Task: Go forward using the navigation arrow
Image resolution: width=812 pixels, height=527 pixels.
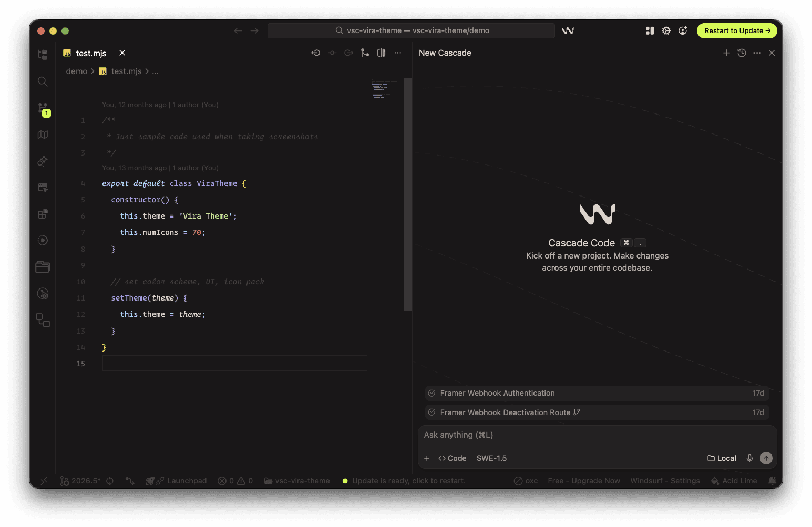Action: [x=254, y=31]
